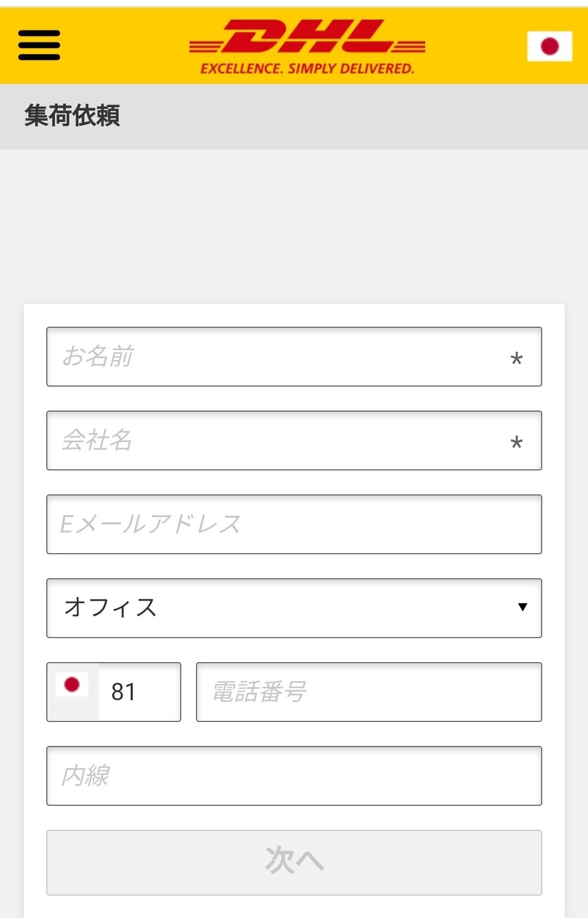Click the gray 集荷依頼 title bar background
This screenshot has width=588, height=918.
click(354, 117)
